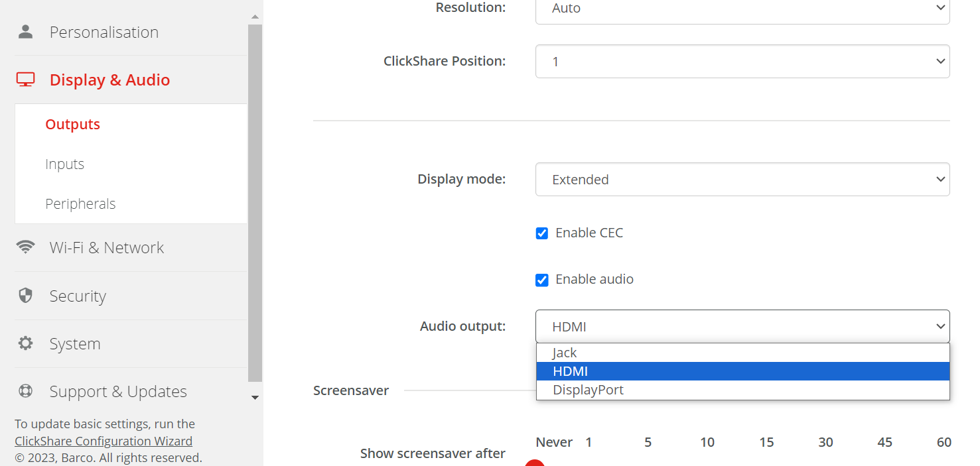
Task: Click the Support & Updates globe icon
Action: [x=25, y=391]
